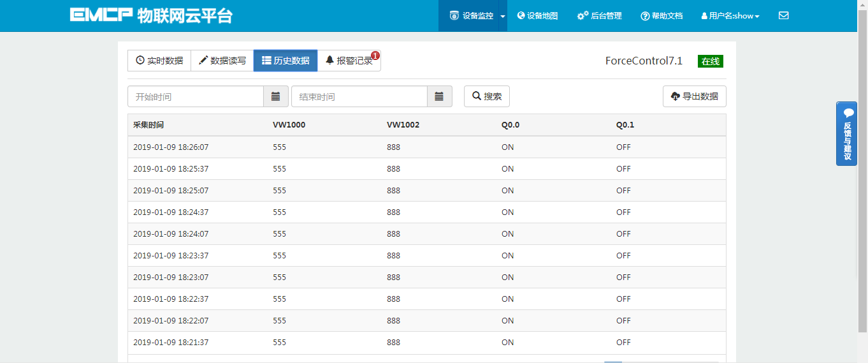Expand the 设备监控 dropdown caret
The height and width of the screenshot is (363, 868).
click(503, 16)
